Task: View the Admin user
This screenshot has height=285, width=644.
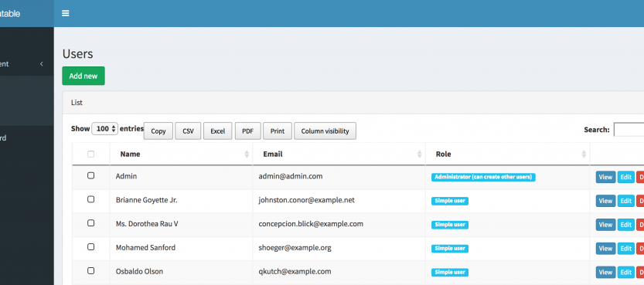Action: tap(605, 177)
